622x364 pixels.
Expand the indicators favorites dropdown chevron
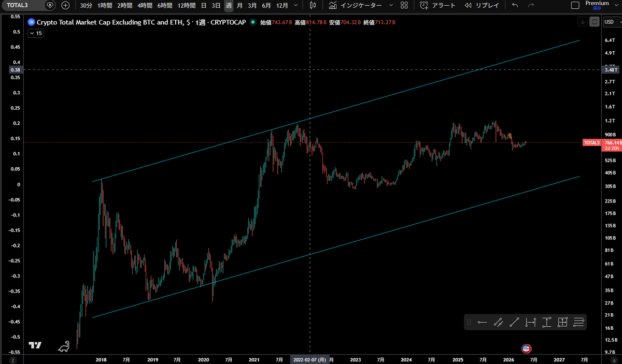pos(390,5)
